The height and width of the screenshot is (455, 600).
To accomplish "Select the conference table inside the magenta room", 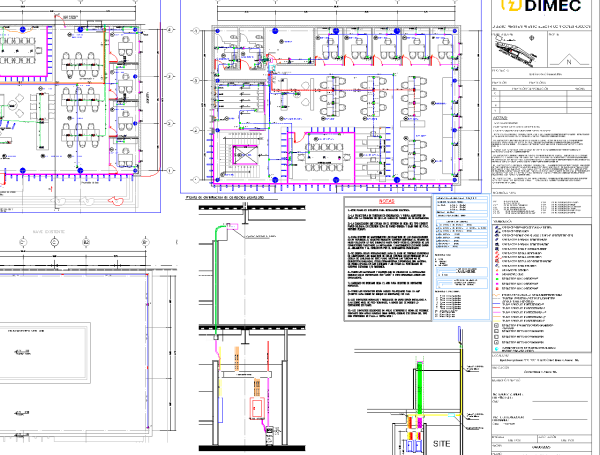I will pos(327,151).
